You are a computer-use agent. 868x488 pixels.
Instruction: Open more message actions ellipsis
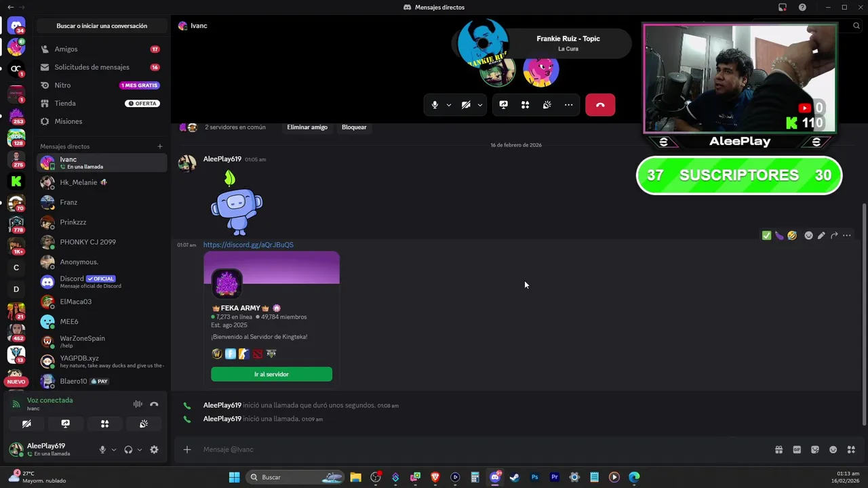[x=847, y=235]
